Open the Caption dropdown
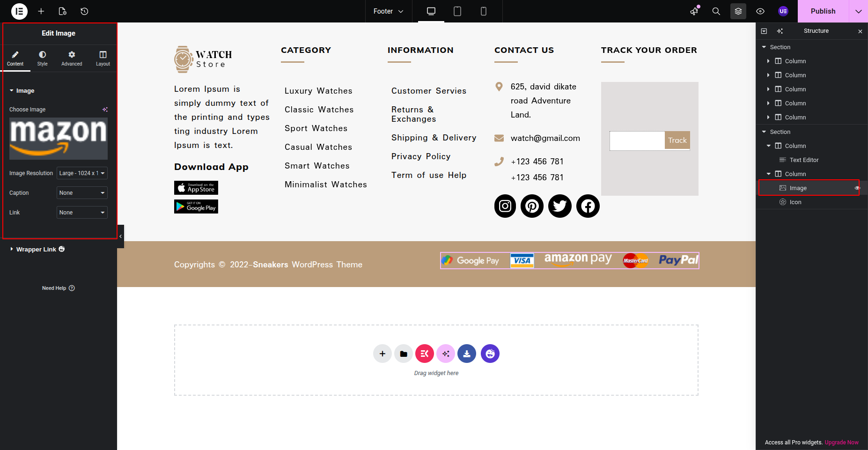This screenshot has width=868, height=450. (82, 193)
